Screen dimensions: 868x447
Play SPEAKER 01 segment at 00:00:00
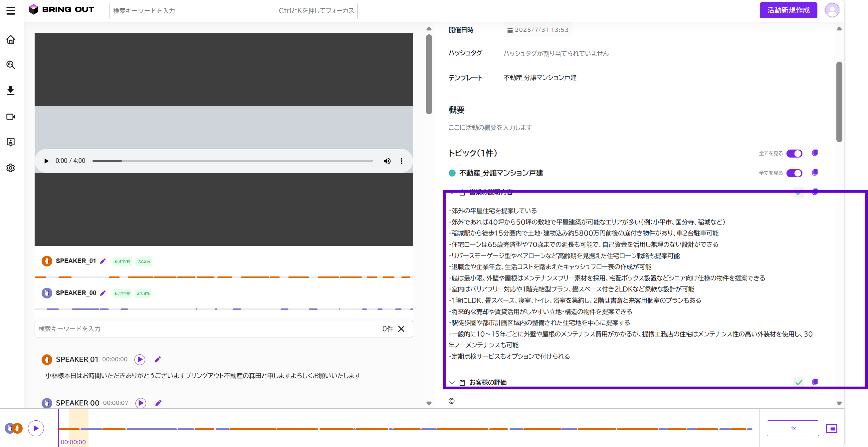[140, 359]
